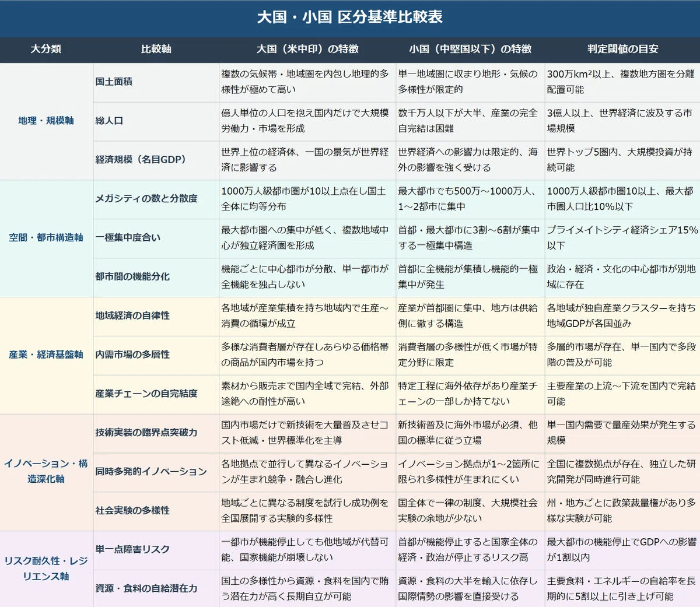Click the 産業チェーンの自完結度 row label
700x607 pixels.
coord(146,394)
